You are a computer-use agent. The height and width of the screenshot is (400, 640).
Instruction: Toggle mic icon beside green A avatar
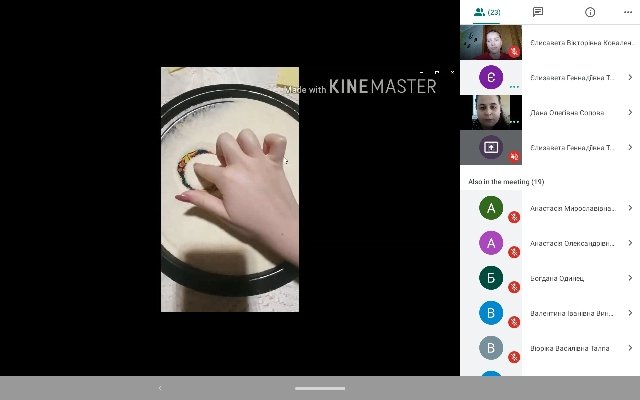click(514, 217)
